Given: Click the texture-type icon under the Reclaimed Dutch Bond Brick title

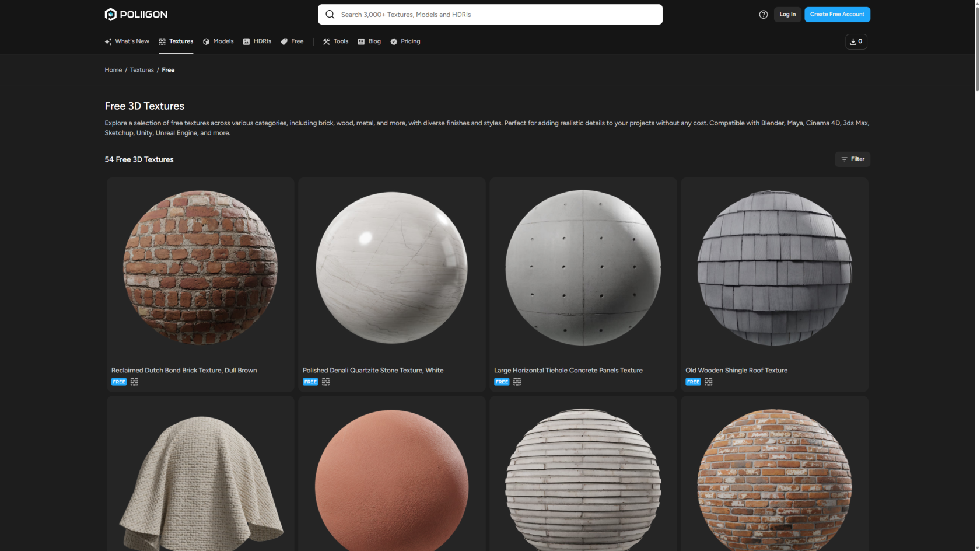Looking at the screenshot, I should click(134, 382).
